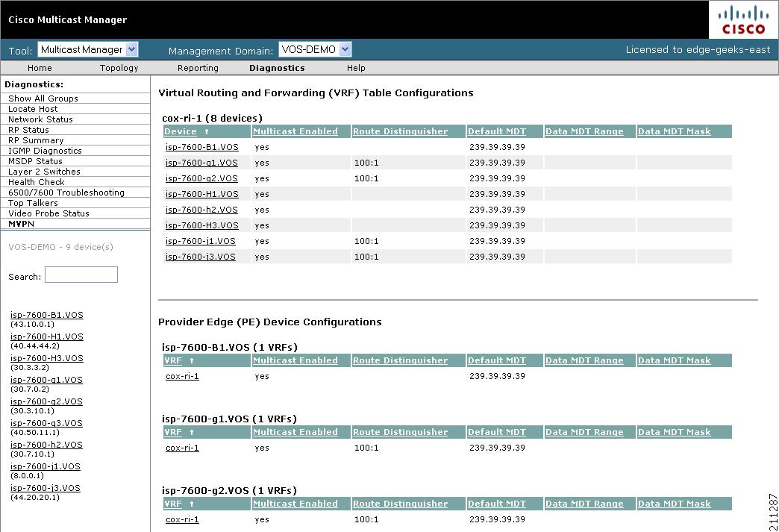Open IGMP Diagnostics

tap(45, 150)
